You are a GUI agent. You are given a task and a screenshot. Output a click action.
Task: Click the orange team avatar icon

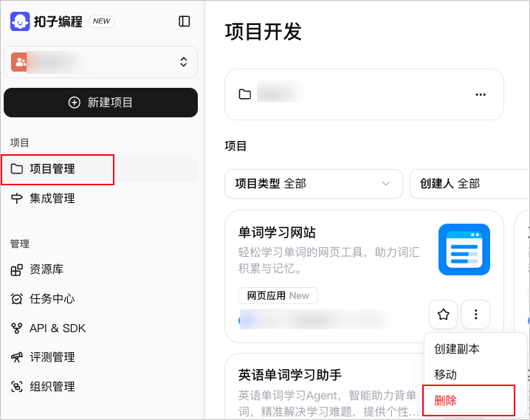19,62
